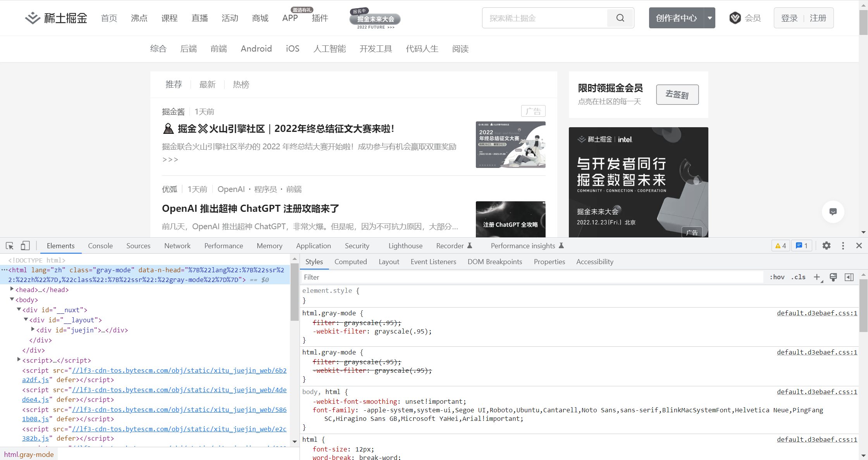The width and height of the screenshot is (868, 460).
Task: Select the Computed styles tab
Action: 350,262
